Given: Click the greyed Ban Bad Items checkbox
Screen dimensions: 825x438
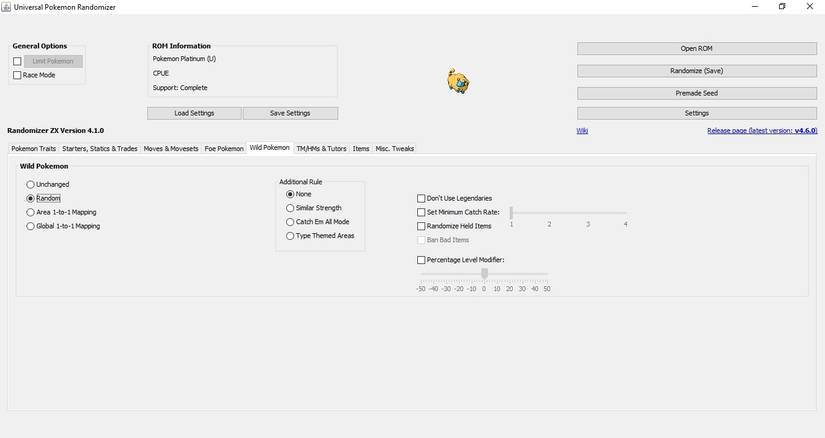Looking at the screenshot, I should tap(421, 240).
